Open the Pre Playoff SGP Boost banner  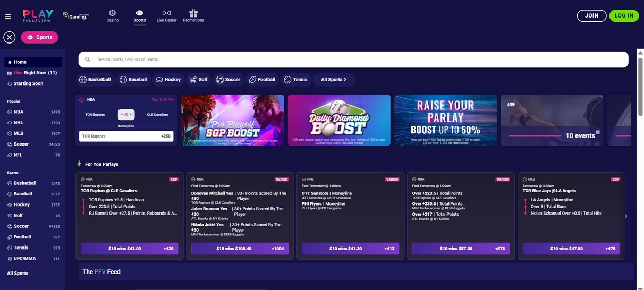pyautogui.click(x=233, y=120)
